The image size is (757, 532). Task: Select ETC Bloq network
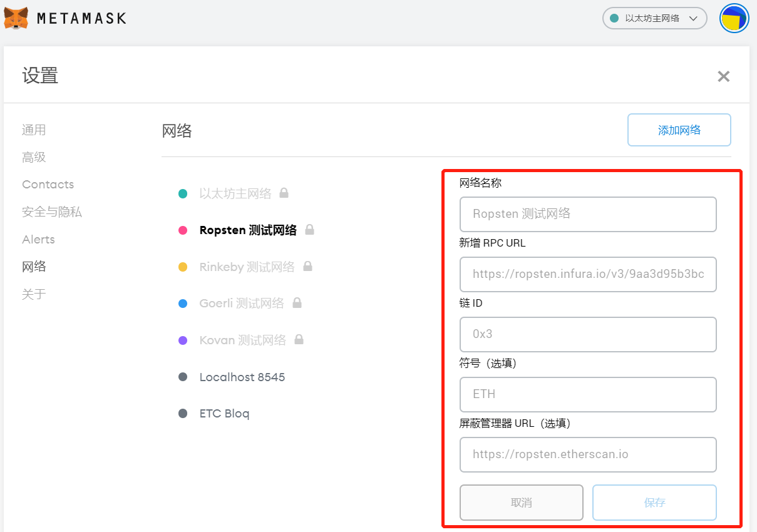[x=224, y=414]
